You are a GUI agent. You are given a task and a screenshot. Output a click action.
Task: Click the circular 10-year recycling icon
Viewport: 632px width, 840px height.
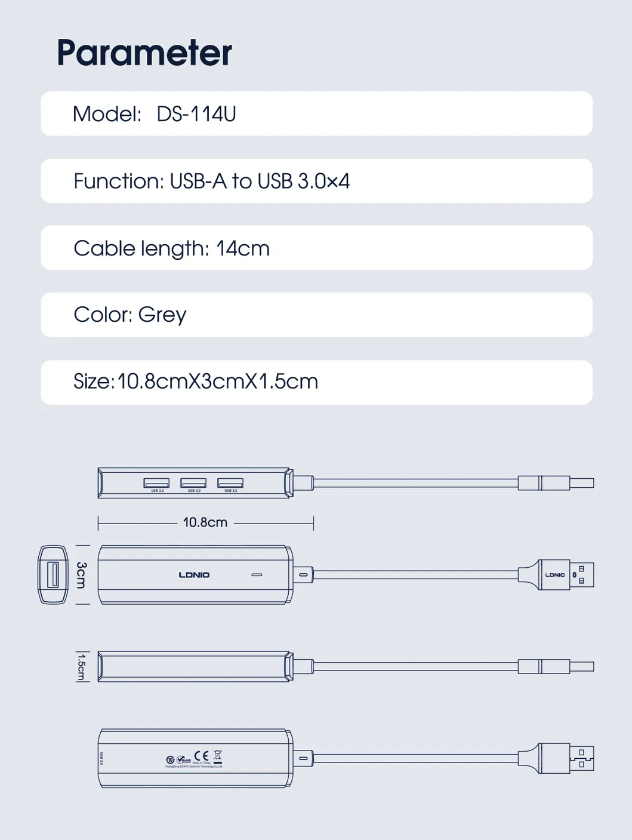[170, 759]
